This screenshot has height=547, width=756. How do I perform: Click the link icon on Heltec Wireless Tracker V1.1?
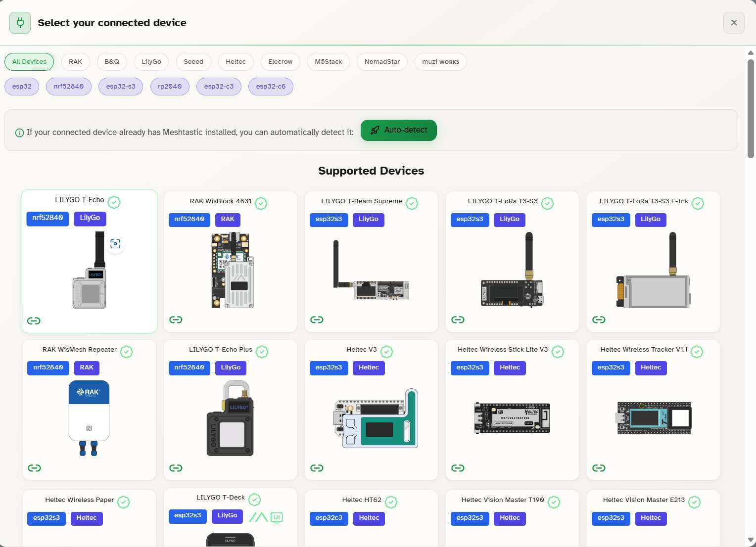click(599, 468)
